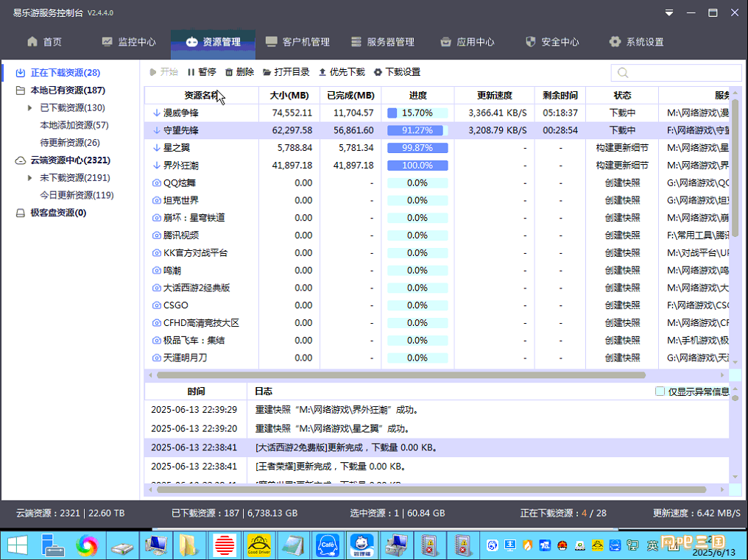Image resolution: width=748 pixels, height=560 pixels.
Task: Go to 服务器管理 tab
Action: coord(383,42)
